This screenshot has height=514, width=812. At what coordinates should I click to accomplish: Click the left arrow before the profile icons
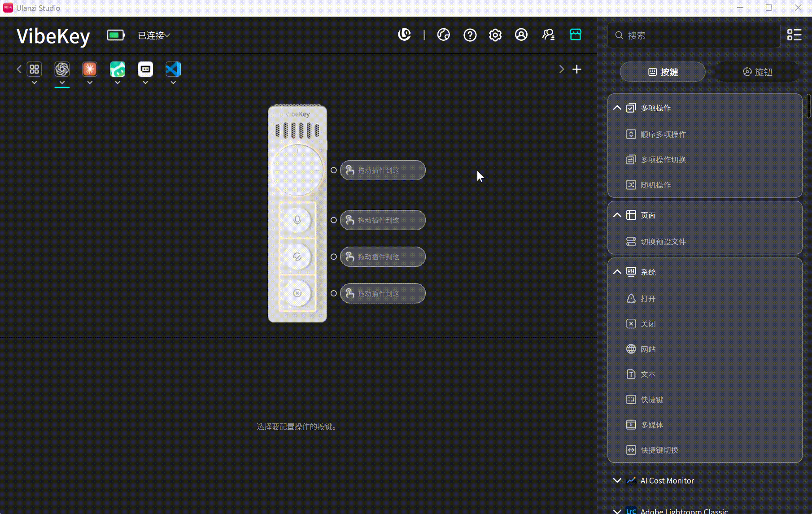[x=19, y=69]
